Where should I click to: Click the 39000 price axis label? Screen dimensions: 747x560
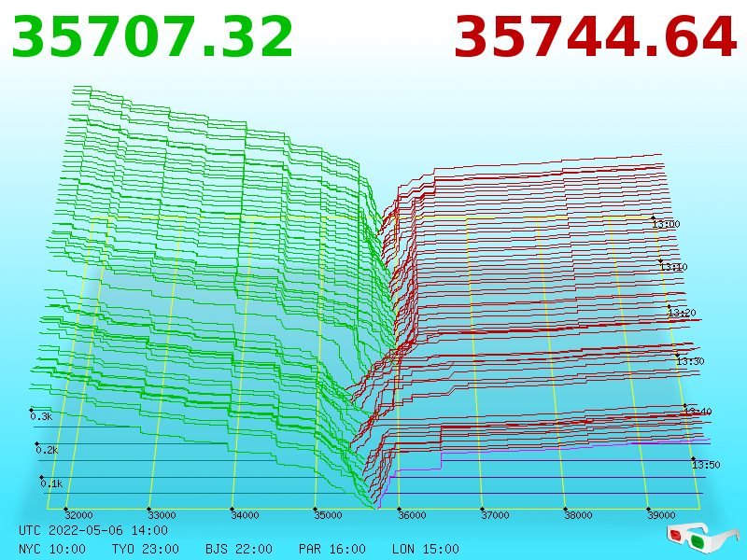tap(661, 515)
